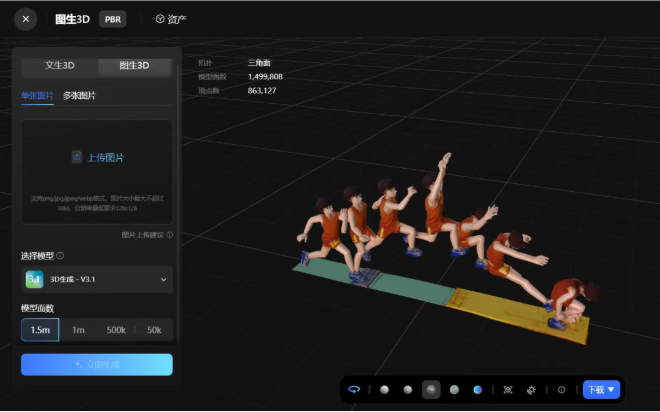Viewport: 660px width, 412px height.
Task: Switch to the 多张图片 tab
Action: (79, 96)
